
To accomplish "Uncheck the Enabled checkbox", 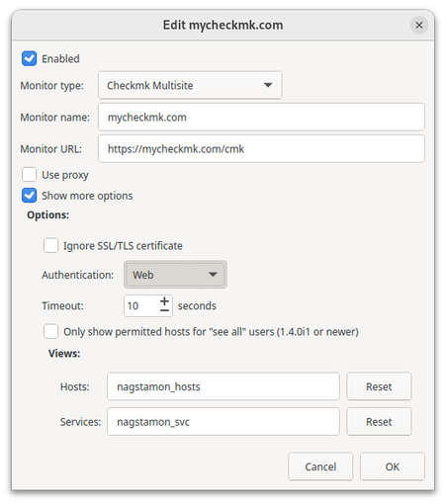I will [x=30, y=58].
